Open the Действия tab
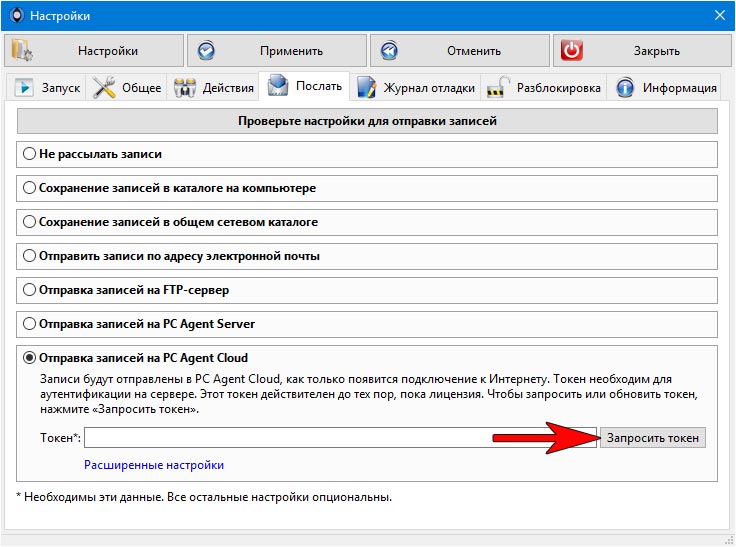Image resolution: width=736 pixels, height=547 pixels. (215, 88)
